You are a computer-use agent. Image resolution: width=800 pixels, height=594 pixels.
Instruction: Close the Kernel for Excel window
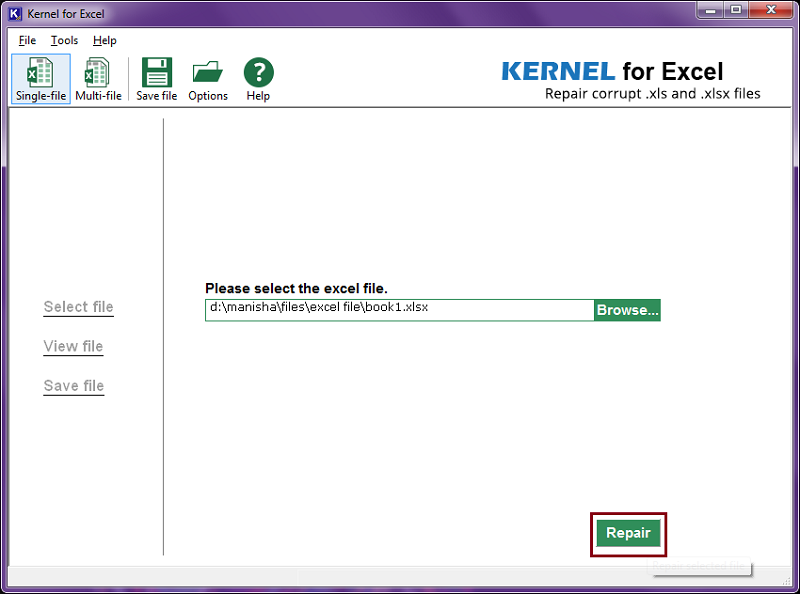[x=772, y=10]
